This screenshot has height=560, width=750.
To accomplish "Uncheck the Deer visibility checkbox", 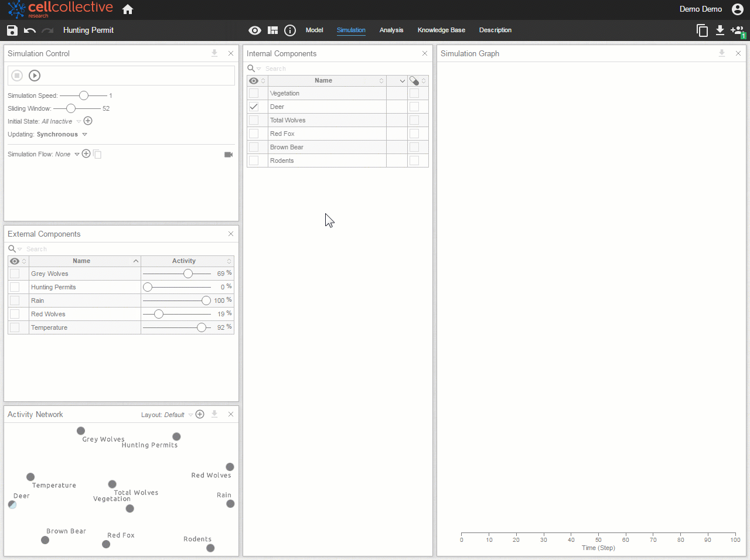I will [254, 107].
